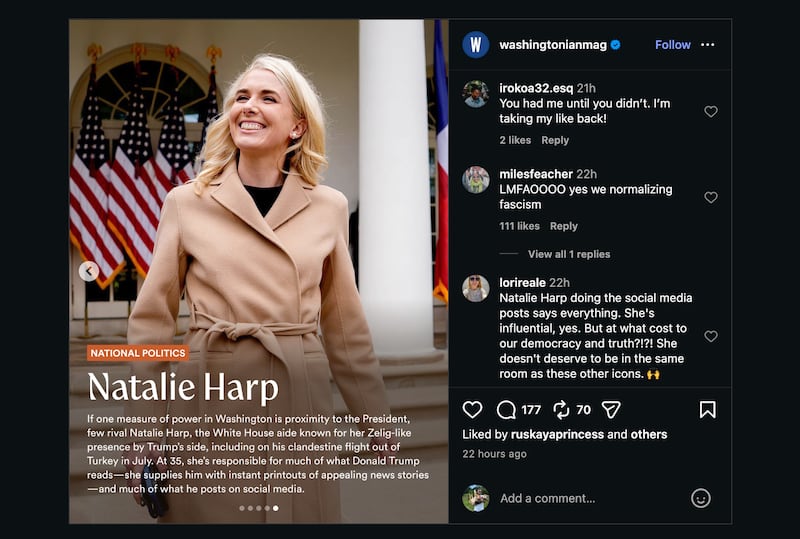Open washingtonianmag profile avatar
The height and width of the screenshot is (539, 800).
476,44
